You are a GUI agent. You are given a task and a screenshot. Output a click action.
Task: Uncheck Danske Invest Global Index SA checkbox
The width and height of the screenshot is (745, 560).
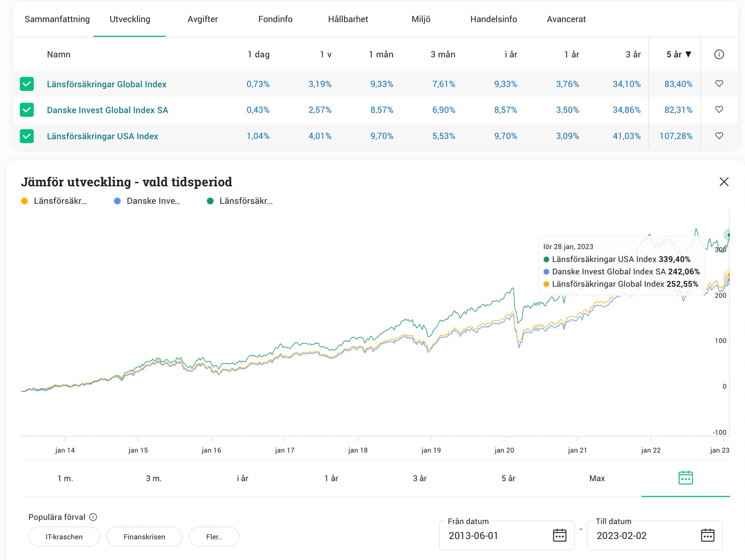(27, 110)
